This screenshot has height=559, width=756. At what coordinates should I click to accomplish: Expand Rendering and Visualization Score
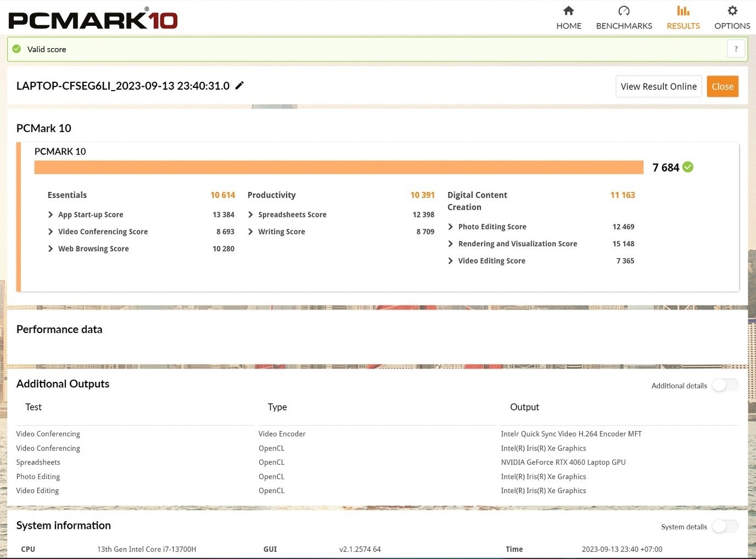point(450,244)
